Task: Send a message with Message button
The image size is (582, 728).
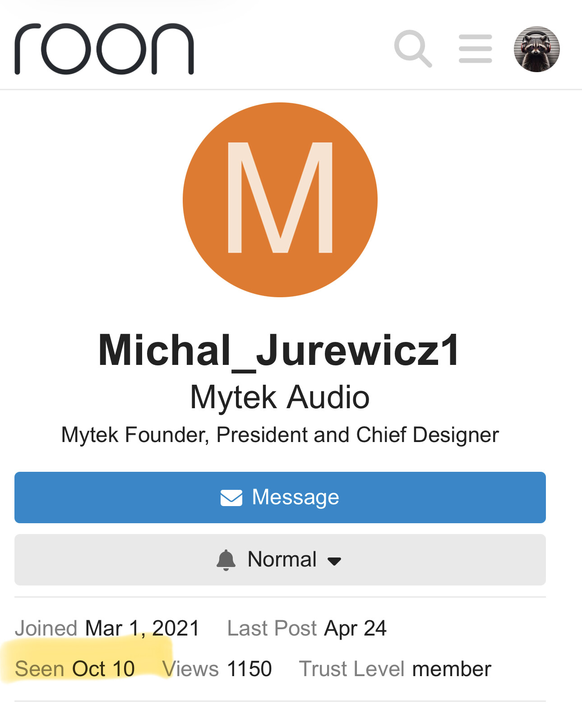Action: 280,498
